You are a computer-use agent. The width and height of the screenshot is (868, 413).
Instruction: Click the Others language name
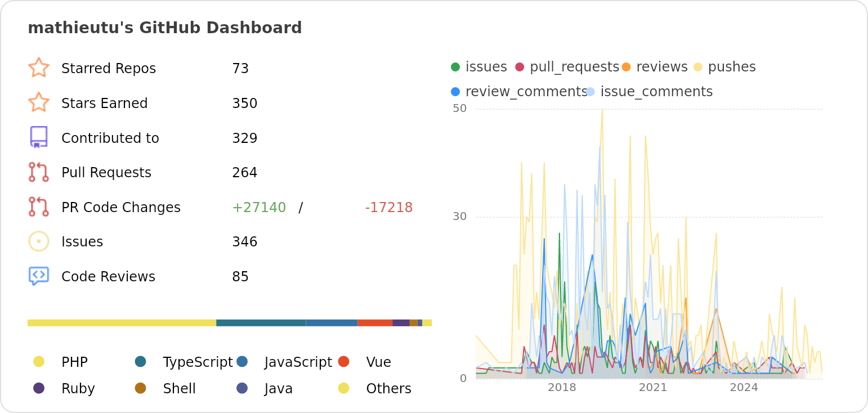pos(389,389)
